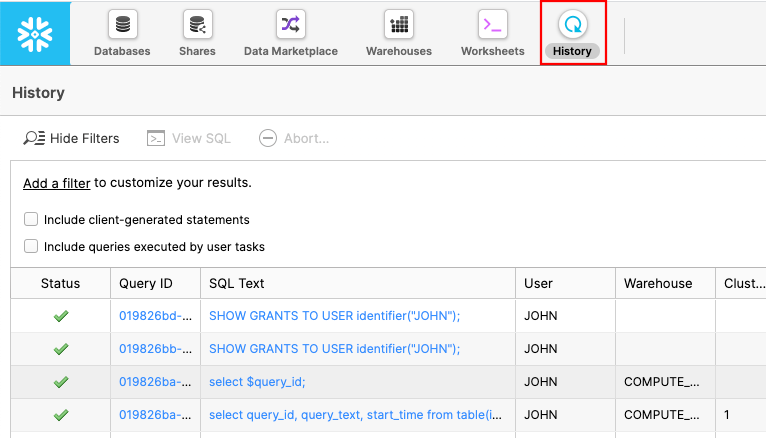The height and width of the screenshot is (438, 766).
Task: Open the Data Marketplace icon
Action: tap(290, 25)
